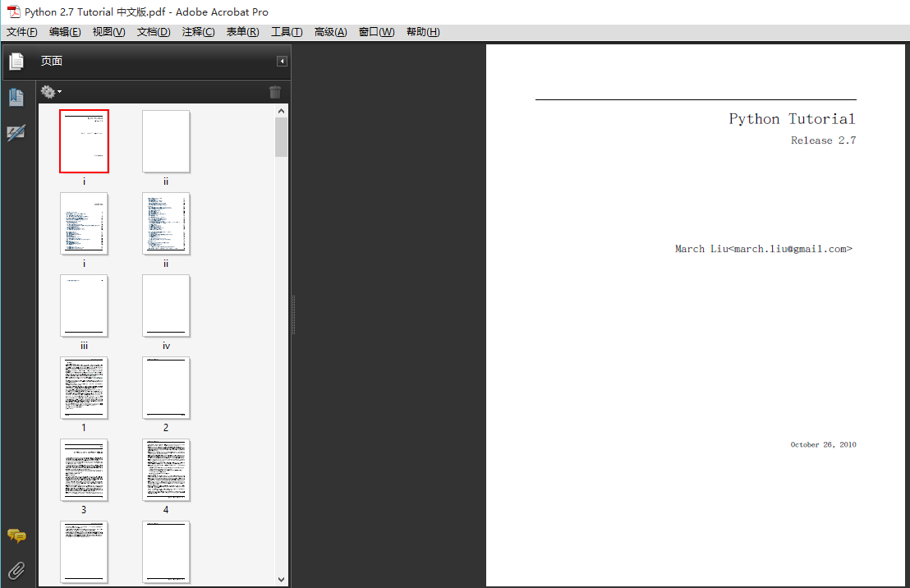910x588 pixels.
Task: Select page thumbnail 4
Action: (x=166, y=471)
